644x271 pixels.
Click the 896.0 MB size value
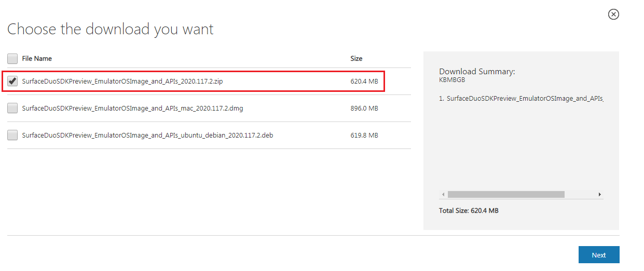click(364, 109)
